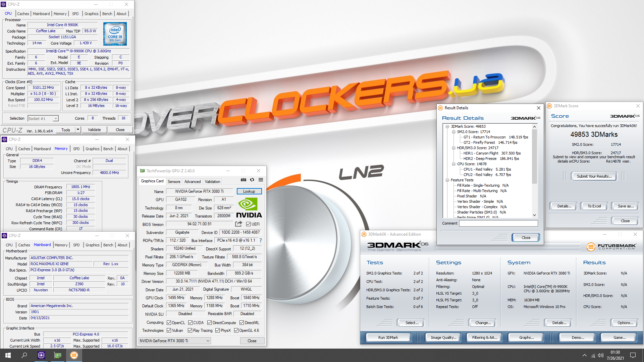Click the To Excel button
This screenshot has width=644, height=362.
click(x=594, y=206)
